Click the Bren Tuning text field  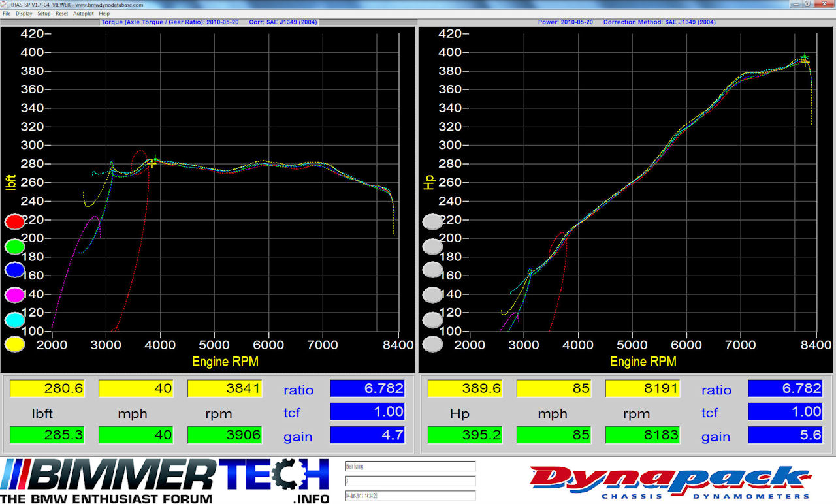pyautogui.click(x=410, y=466)
